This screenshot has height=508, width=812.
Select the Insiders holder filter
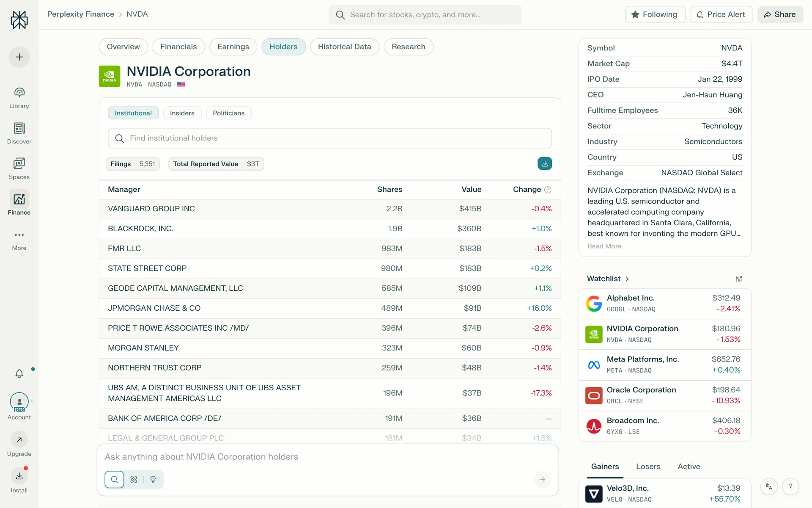182,113
